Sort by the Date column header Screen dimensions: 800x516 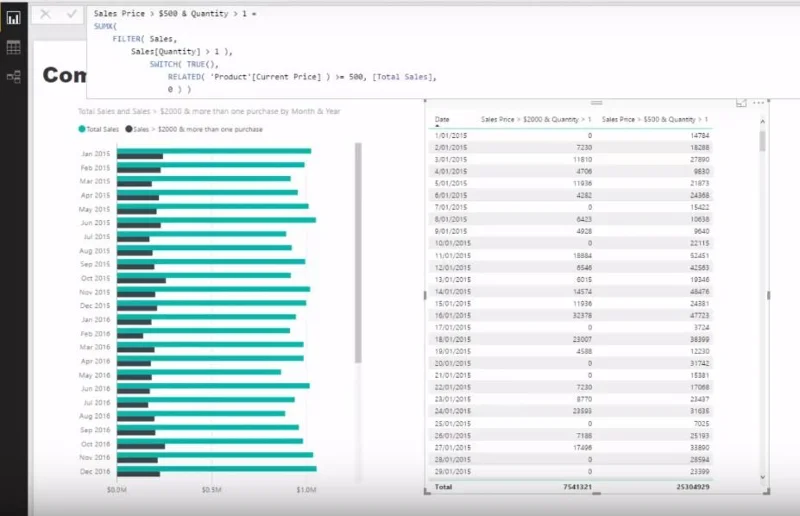(442, 119)
